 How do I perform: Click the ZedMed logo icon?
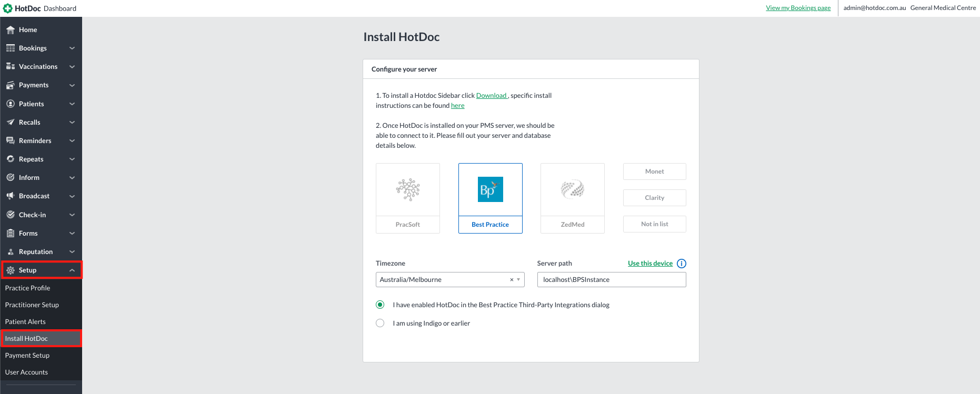(x=573, y=189)
